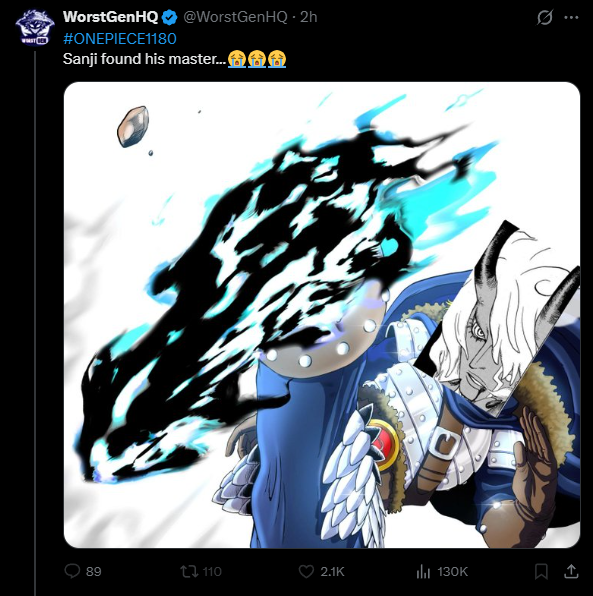Open the #ONEPIECE1180 hashtag
The width and height of the screenshot is (593, 596).
pos(119,38)
